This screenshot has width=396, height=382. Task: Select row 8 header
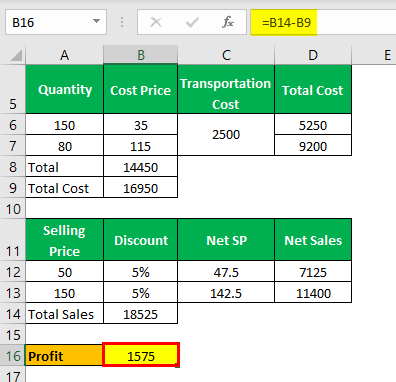pos(13,167)
